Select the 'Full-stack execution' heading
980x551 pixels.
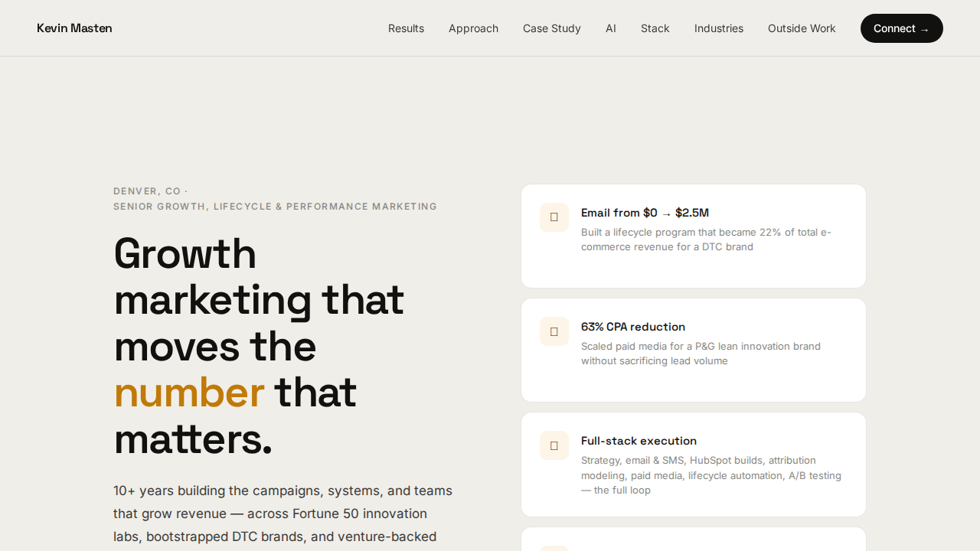[x=639, y=441]
